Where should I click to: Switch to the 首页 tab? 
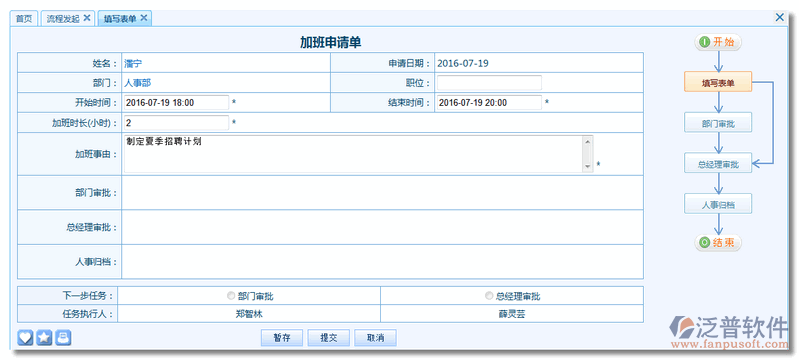[24, 19]
